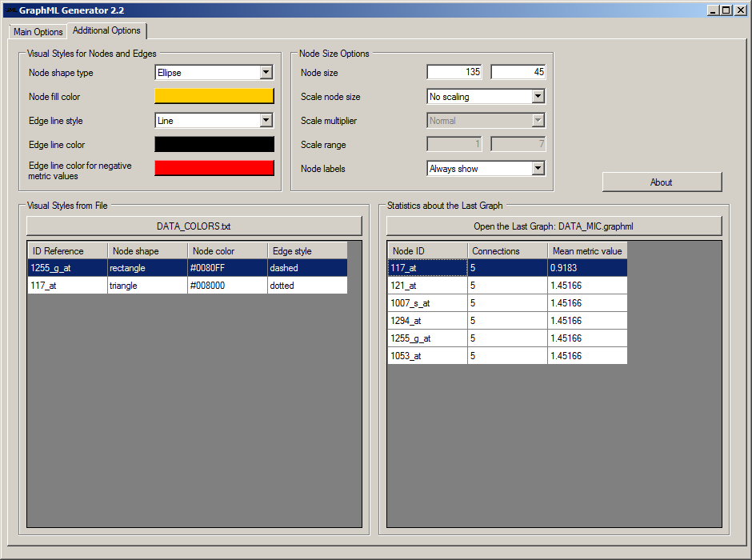Screen dimensions: 752x560
Task: Select the 1053_at node row
Action: click(507, 356)
